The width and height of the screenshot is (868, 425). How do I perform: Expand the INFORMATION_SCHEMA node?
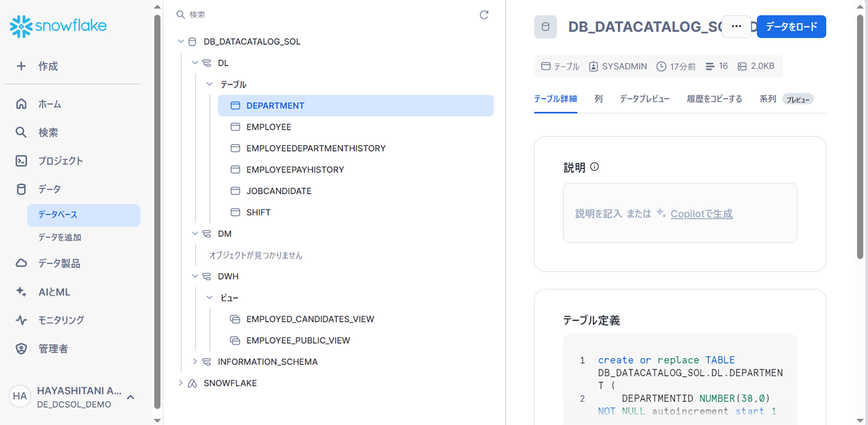(x=195, y=361)
